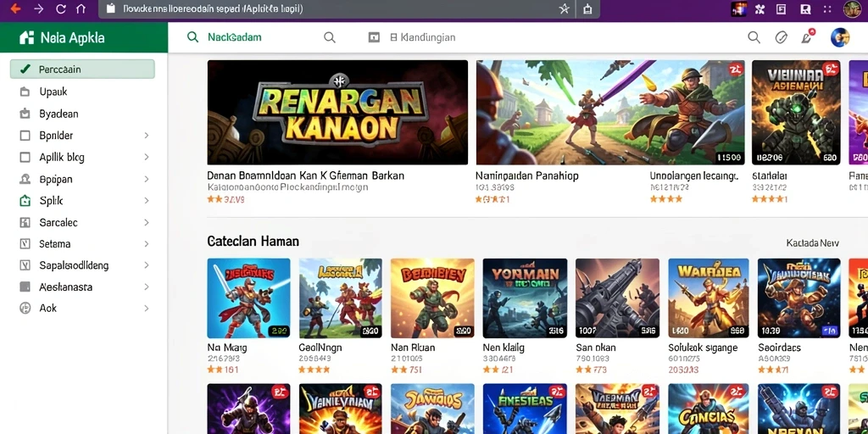Click the Aok circle icon
The height and width of the screenshot is (434, 868).
pyautogui.click(x=25, y=309)
